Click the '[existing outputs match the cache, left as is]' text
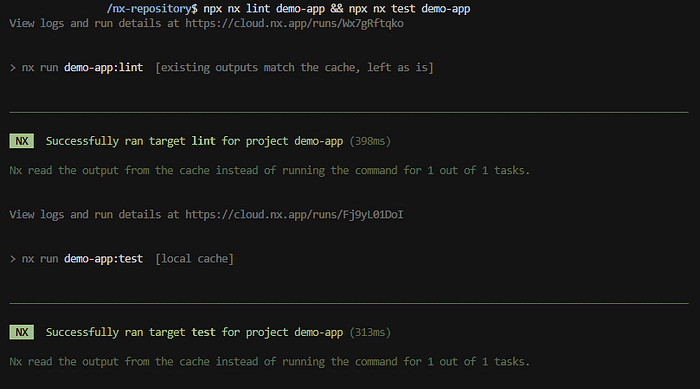Image resolution: width=700 pixels, height=389 pixels. [294, 68]
